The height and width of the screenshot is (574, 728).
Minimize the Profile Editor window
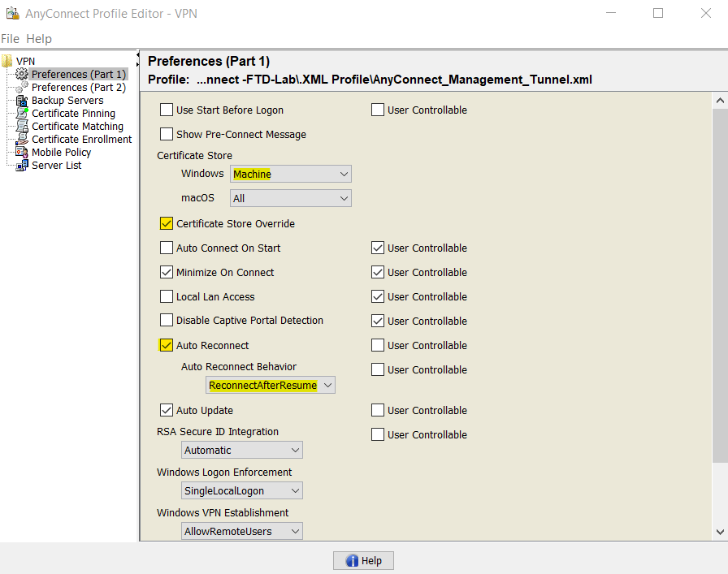[611, 13]
